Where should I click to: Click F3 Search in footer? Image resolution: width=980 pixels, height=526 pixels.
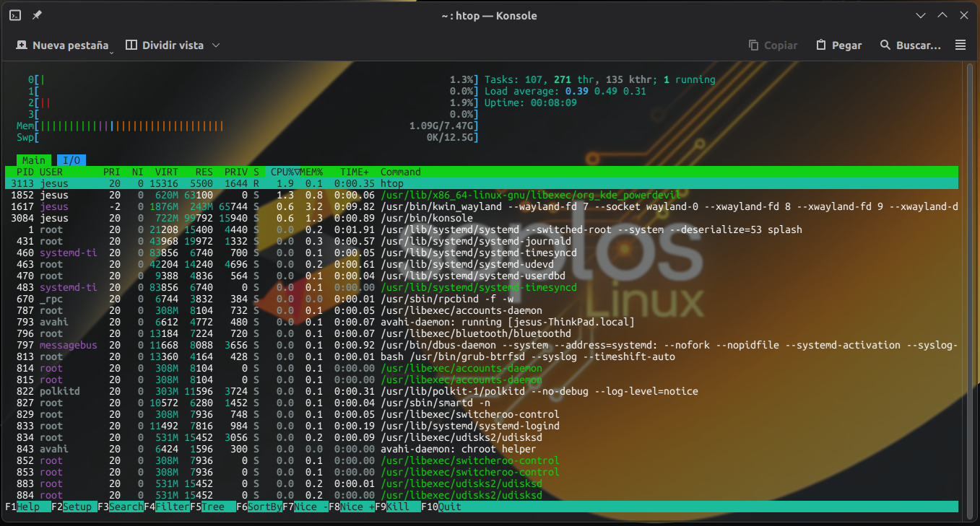coord(121,507)
